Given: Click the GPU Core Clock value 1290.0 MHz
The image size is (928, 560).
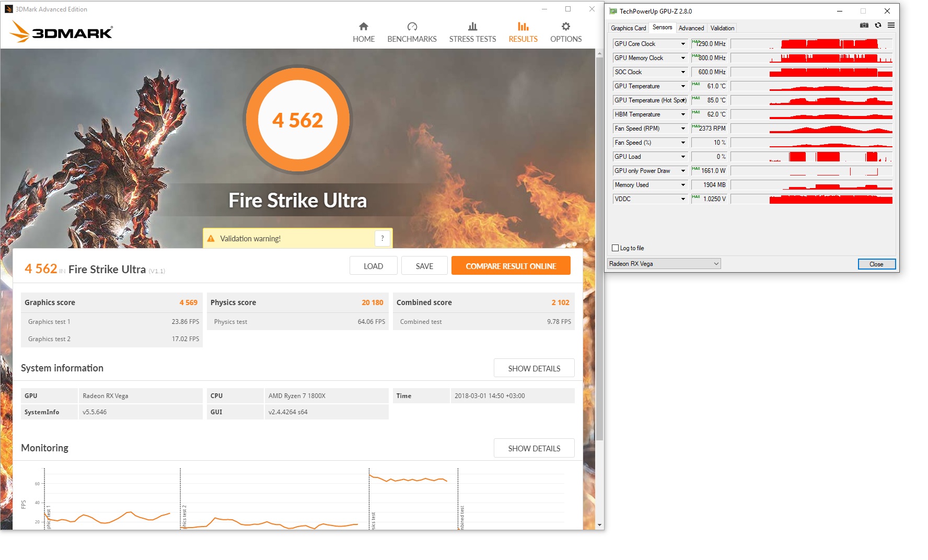Looking at the screenshot, I should pos(709,44).
